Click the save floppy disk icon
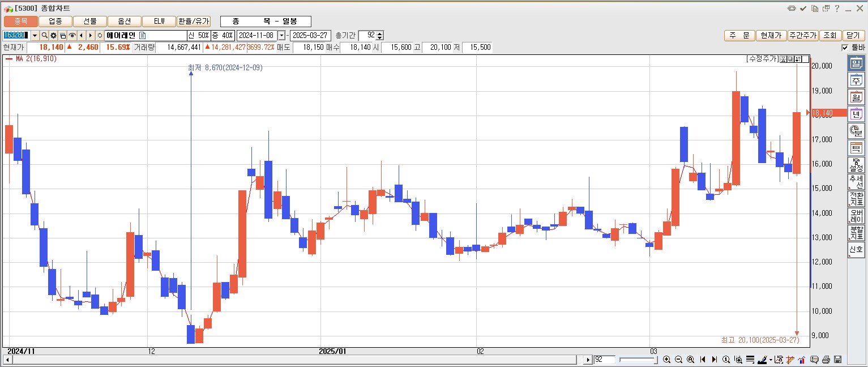The image size is (868, 367). click(838, 360)
